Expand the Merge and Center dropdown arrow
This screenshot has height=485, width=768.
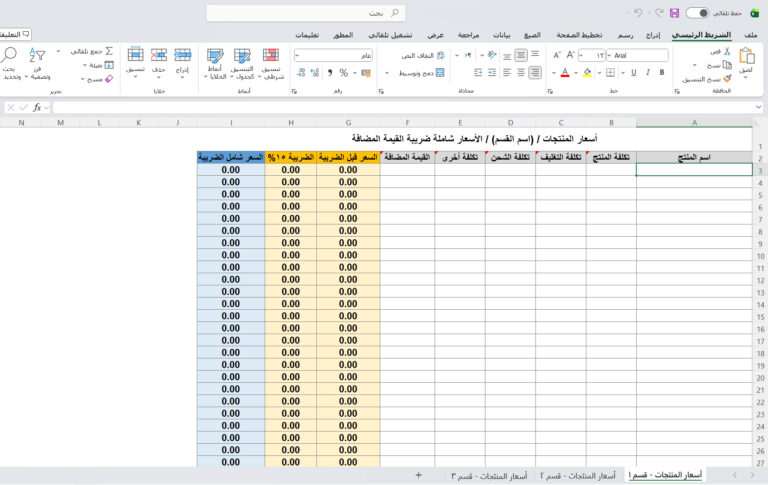(387, 73)
